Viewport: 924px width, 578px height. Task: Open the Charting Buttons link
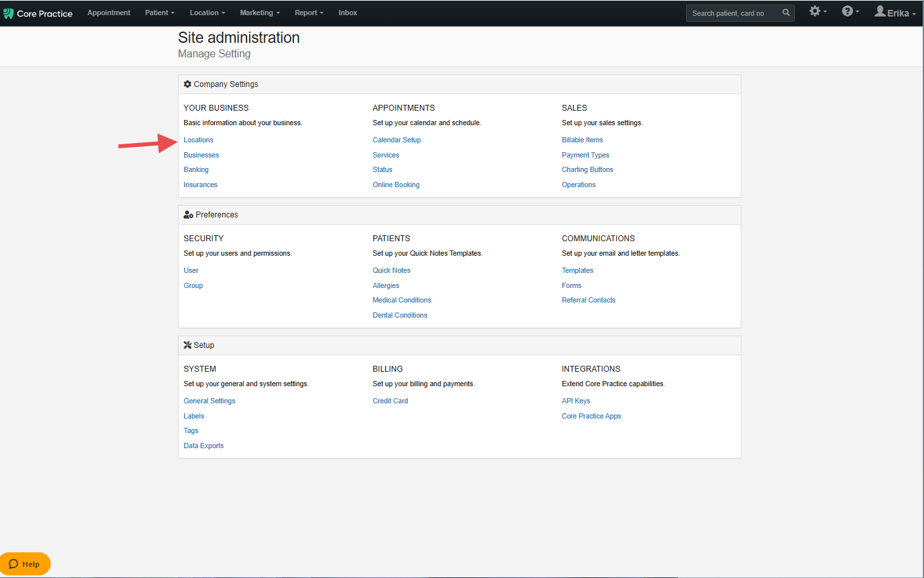[x=587, y=169]
